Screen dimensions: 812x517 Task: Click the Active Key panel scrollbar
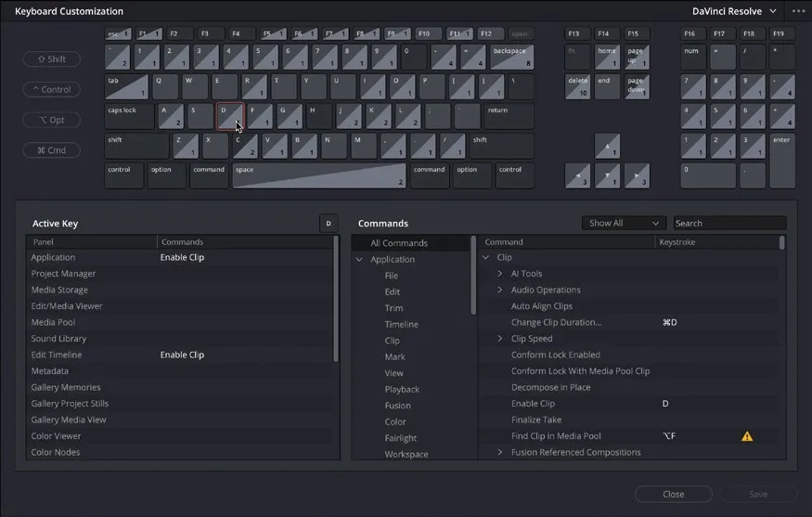pyautogui.click(x=336, y=299)
